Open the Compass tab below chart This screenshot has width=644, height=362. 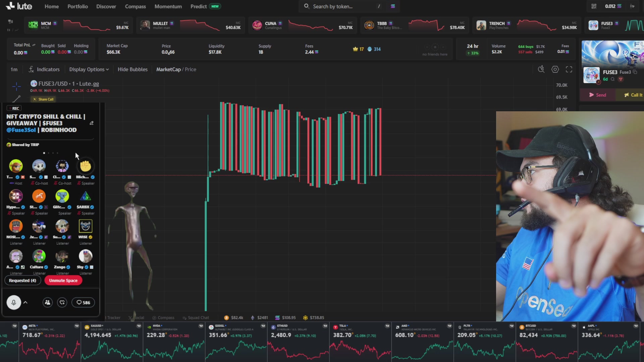pyautogui.click(x=163, y=317)
